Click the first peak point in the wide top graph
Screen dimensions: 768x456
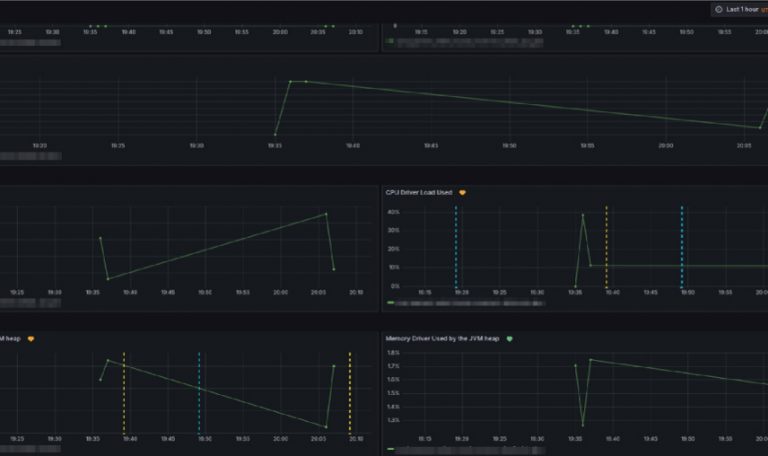(290, 82)
